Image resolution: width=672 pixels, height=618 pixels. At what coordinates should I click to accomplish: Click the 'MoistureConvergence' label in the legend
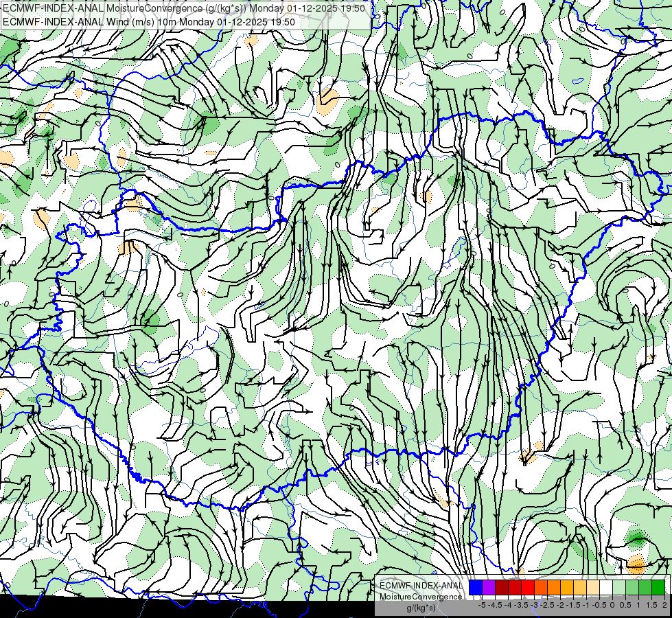click(x=421, y=597)
